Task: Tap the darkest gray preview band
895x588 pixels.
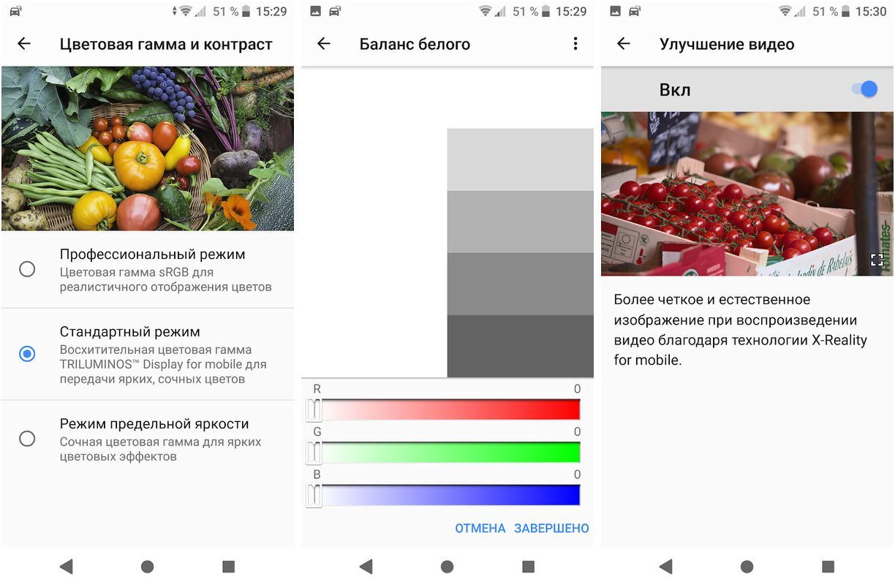Action: tap(520, 346)
